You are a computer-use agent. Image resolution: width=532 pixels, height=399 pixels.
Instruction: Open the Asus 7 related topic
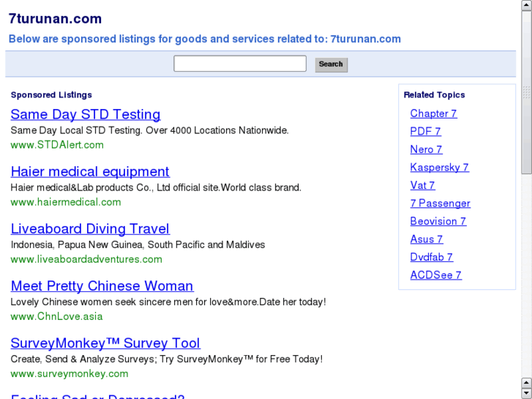(427, 239)
